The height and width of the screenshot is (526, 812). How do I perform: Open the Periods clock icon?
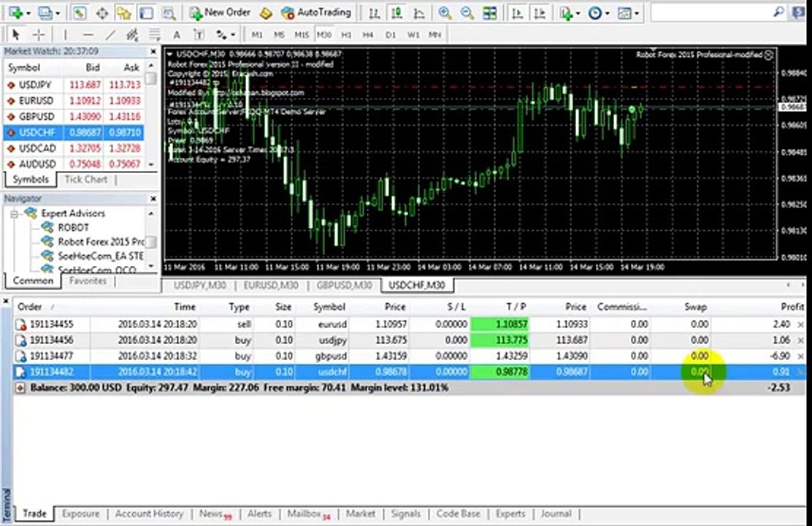pyautogui.click(x=595, y=13)
